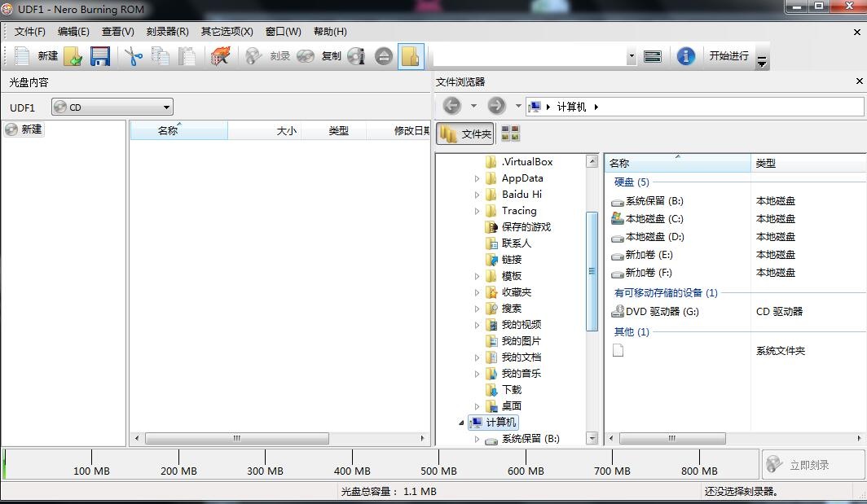Select Local Disk (C:) in the drive list

click(x=654, y=219)
